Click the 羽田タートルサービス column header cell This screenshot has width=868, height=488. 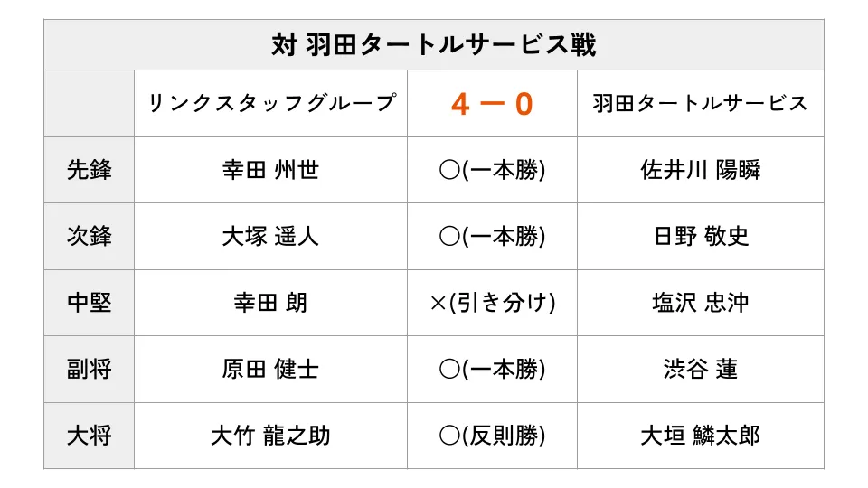(700, 103)
